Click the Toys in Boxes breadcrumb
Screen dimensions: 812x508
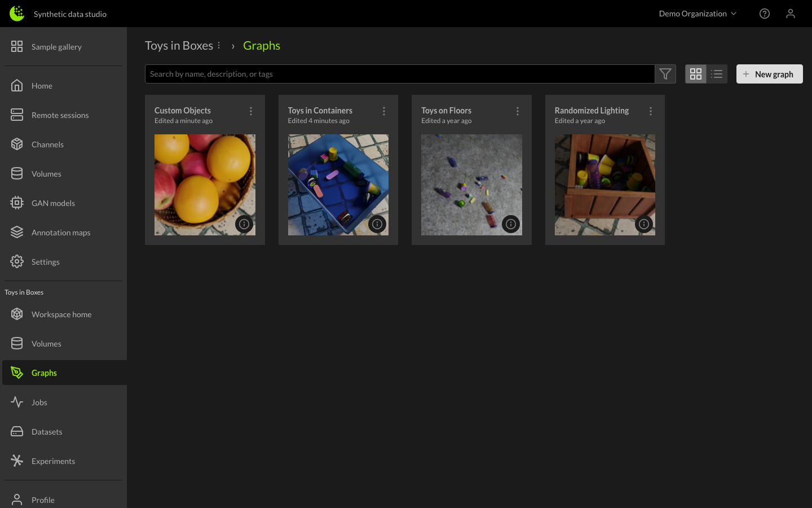coord(179,46)
